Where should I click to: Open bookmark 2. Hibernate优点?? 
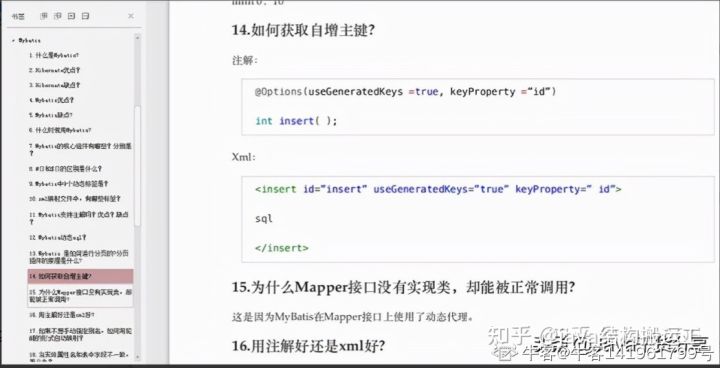tap(55, 70)
